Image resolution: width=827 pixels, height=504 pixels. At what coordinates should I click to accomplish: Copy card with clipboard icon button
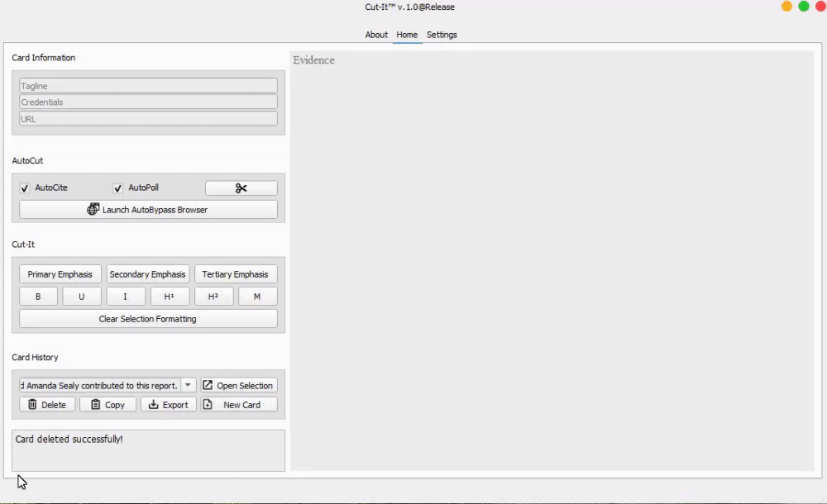point(108,405)
